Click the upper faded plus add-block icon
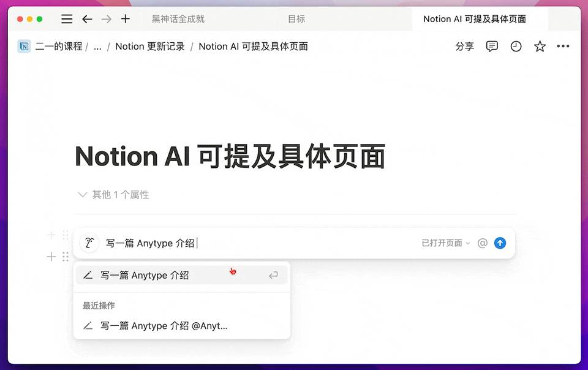The height and width of the screenshot is (370, 588). [51, 235]
